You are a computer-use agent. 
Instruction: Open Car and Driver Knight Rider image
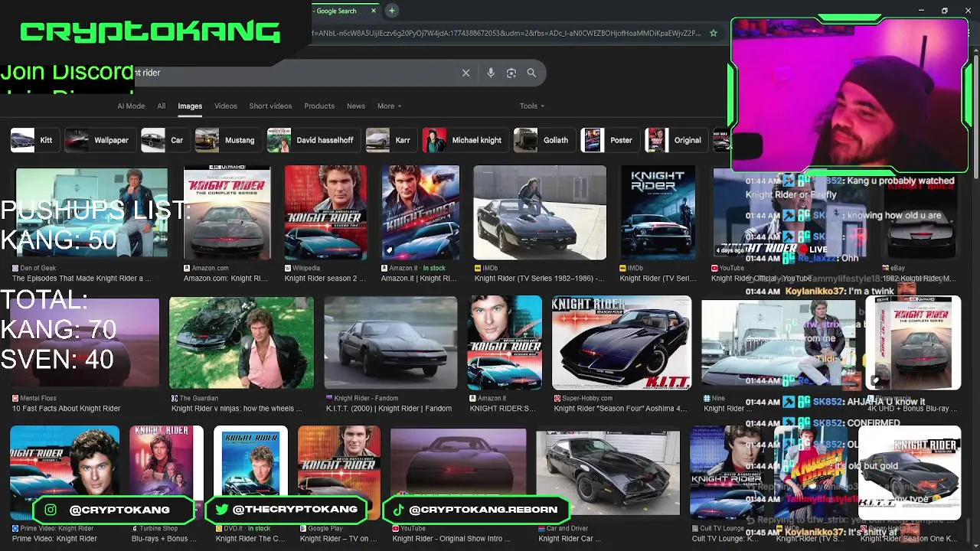pos(608,473)
